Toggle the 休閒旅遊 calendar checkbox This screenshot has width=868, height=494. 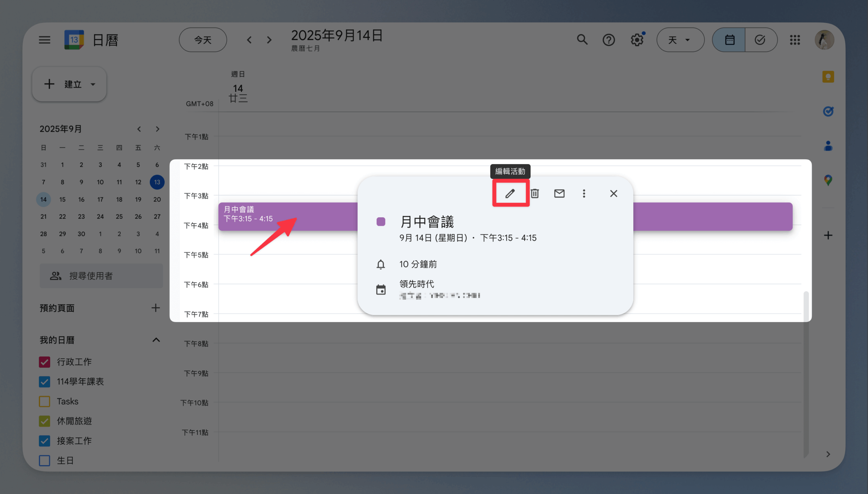44,421
